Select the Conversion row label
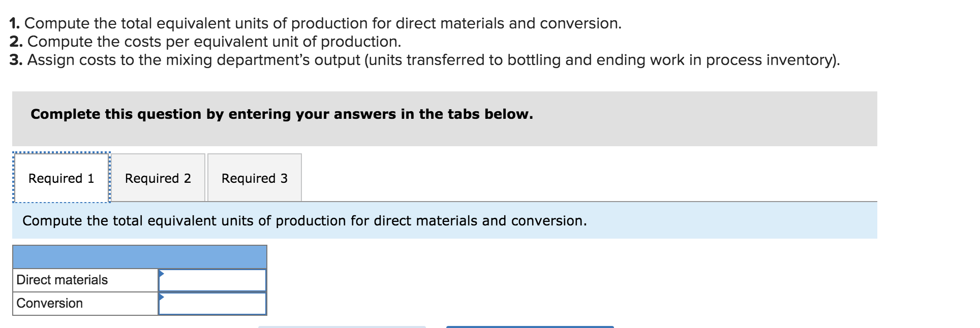Screen dimensions: 980x328 click(49, 304)
